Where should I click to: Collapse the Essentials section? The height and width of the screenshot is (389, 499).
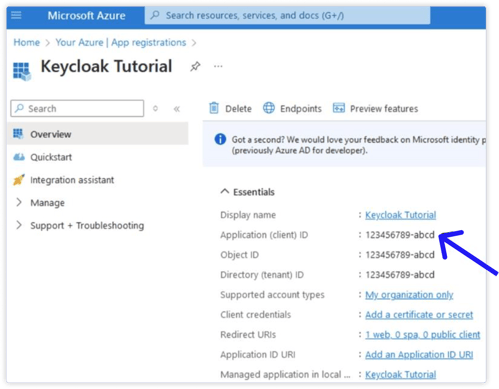(x=247, y=192)
